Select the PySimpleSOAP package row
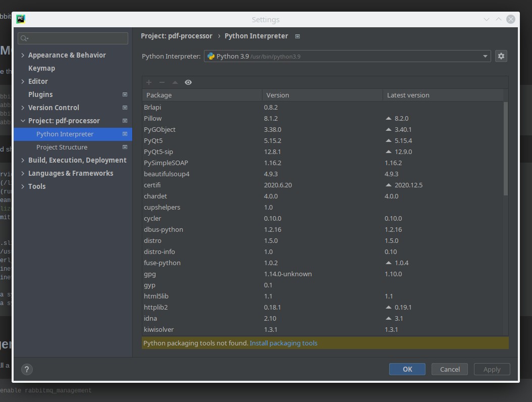This screenshot has width=532, height=402. pos(323,163)
